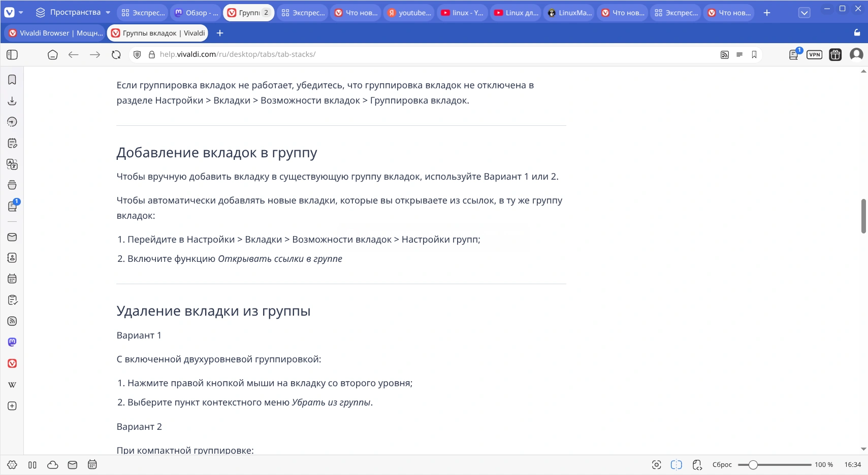Open the History panel in the sidebar
Viewport: 868px width, 475px height.
click(12, 122)
